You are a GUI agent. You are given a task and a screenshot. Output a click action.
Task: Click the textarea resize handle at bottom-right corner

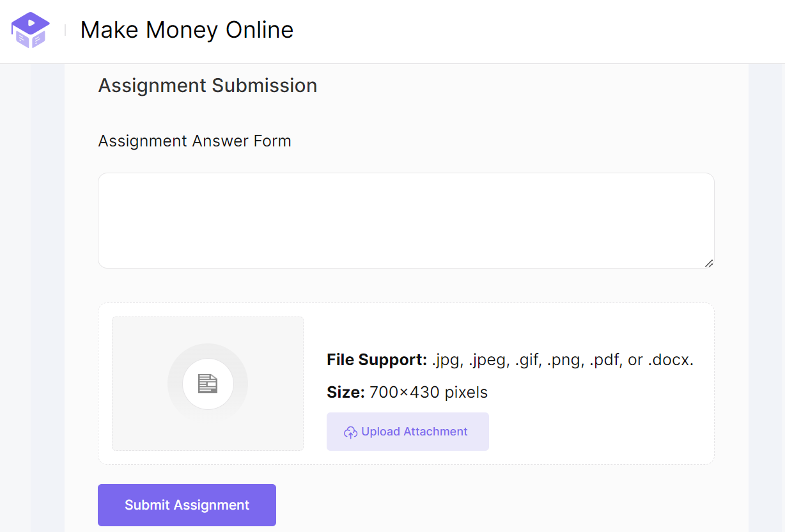[709, 262]
